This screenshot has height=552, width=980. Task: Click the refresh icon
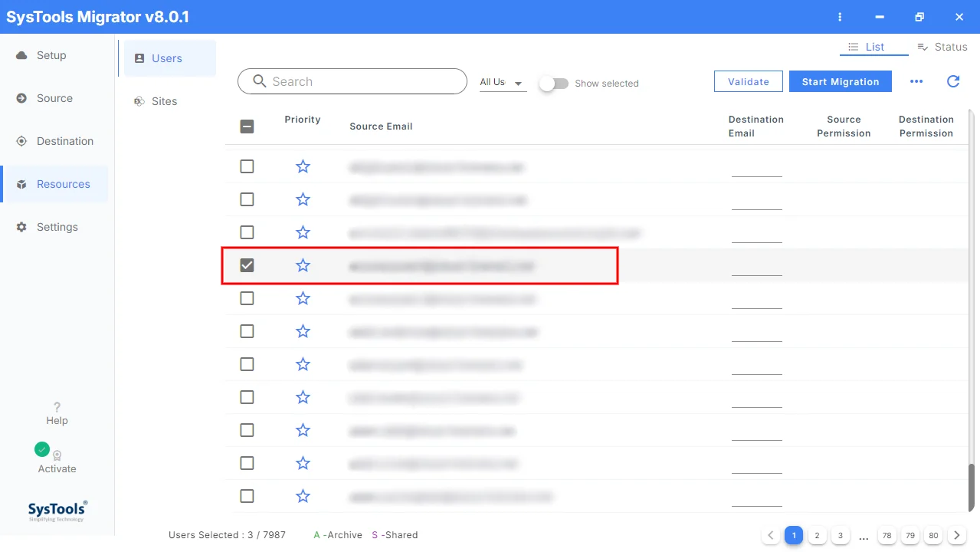(953, 81)
